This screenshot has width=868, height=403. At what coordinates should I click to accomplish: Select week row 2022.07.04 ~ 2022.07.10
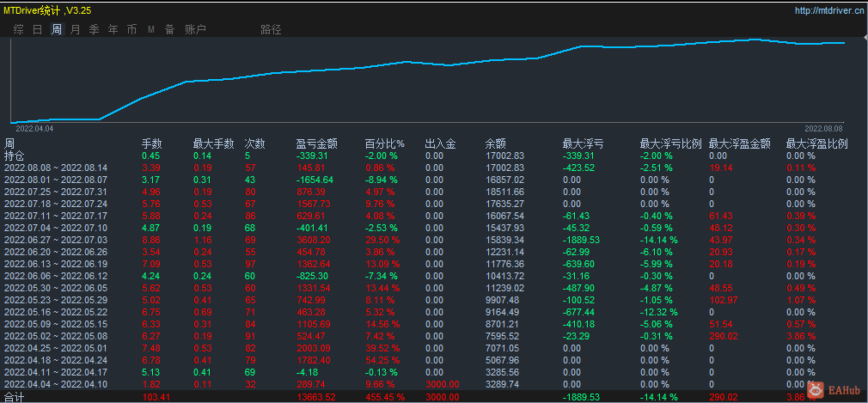(55, 228)
